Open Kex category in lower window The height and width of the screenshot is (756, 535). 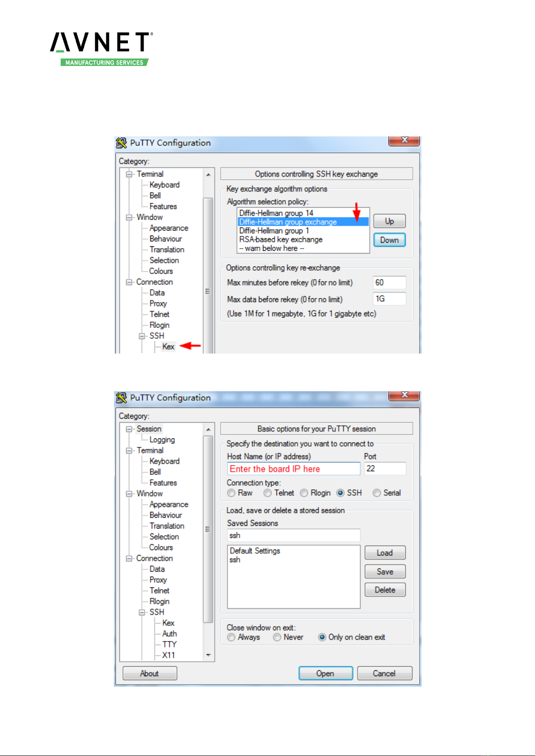pos(168,623)
